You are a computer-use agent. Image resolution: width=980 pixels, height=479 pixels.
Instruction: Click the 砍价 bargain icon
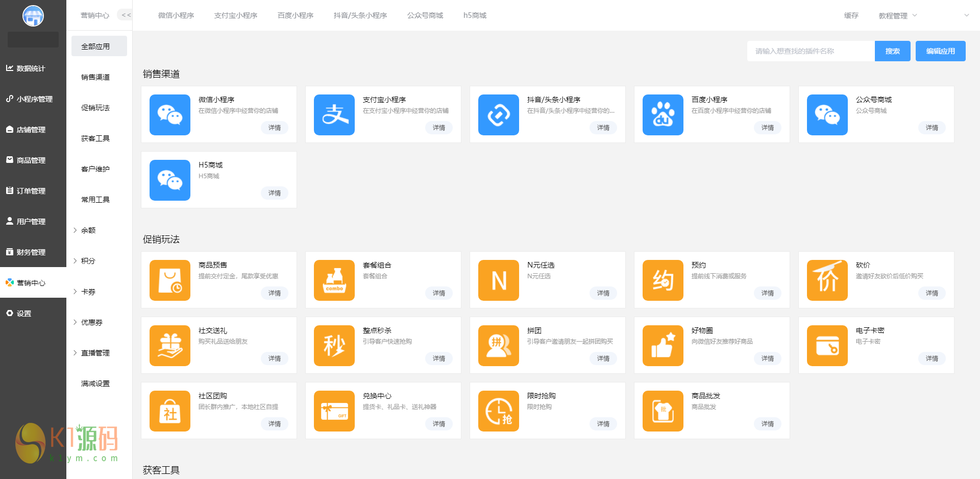827,280
